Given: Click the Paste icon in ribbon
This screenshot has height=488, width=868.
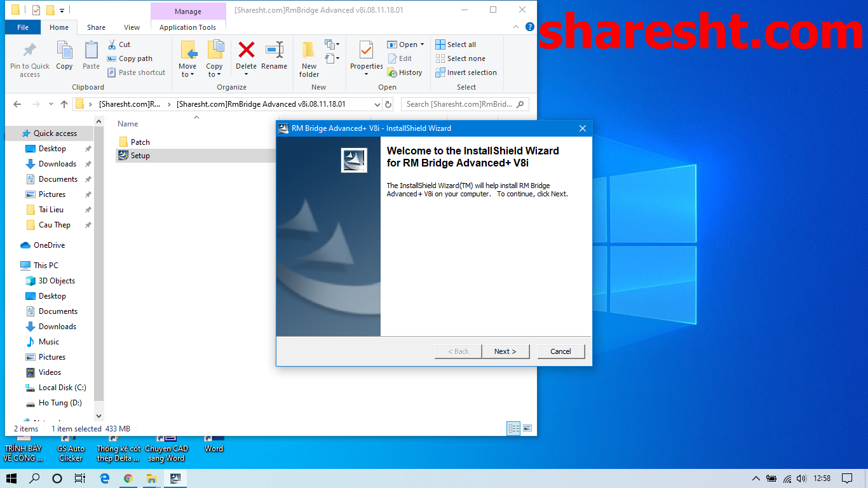Looking at the screenshot, I should (91, 51).
